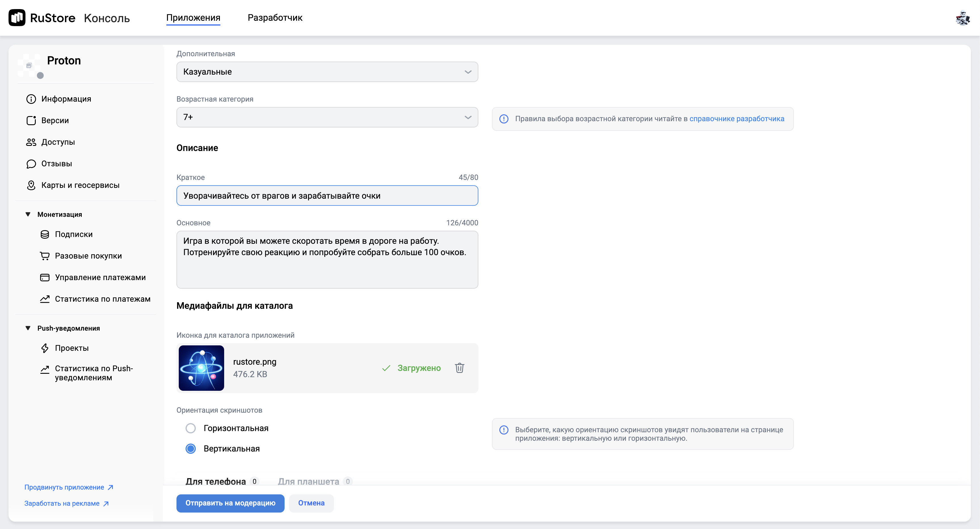Focus the Основное description text area
Viewport: 980px width, 529px height.
click(327, 260)
